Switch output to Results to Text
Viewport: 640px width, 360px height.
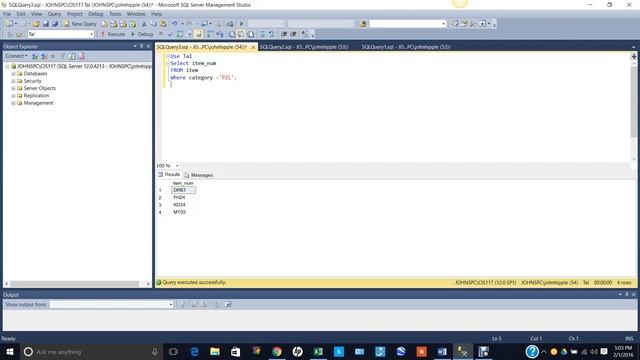pyautogui.click(x=232, y=34)
